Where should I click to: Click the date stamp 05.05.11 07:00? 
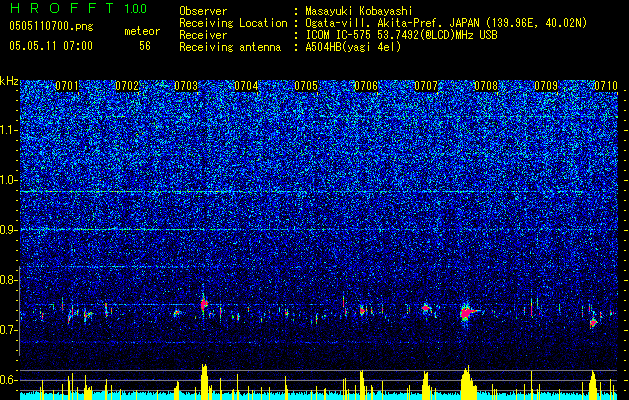click(x=51, y=46)
